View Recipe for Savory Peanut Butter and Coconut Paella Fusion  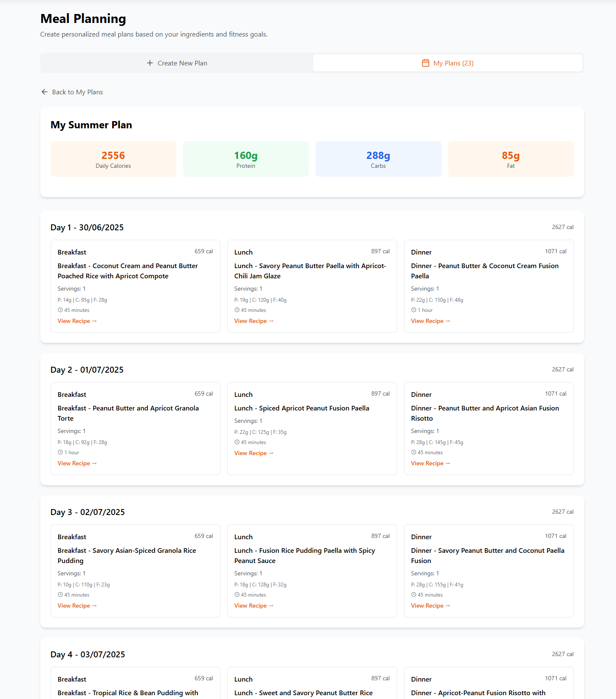click(x=431, y=606)
